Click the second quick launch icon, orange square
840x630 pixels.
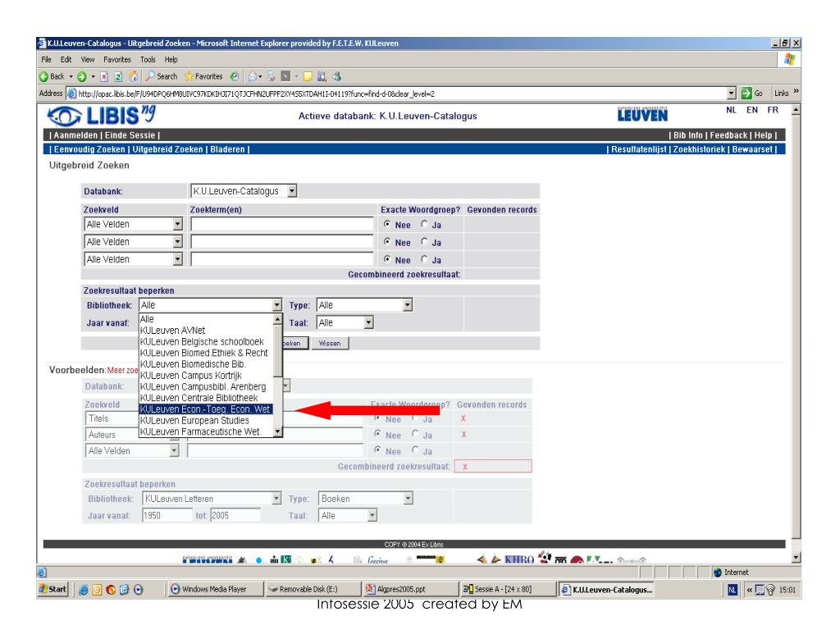tap(98, 590)
